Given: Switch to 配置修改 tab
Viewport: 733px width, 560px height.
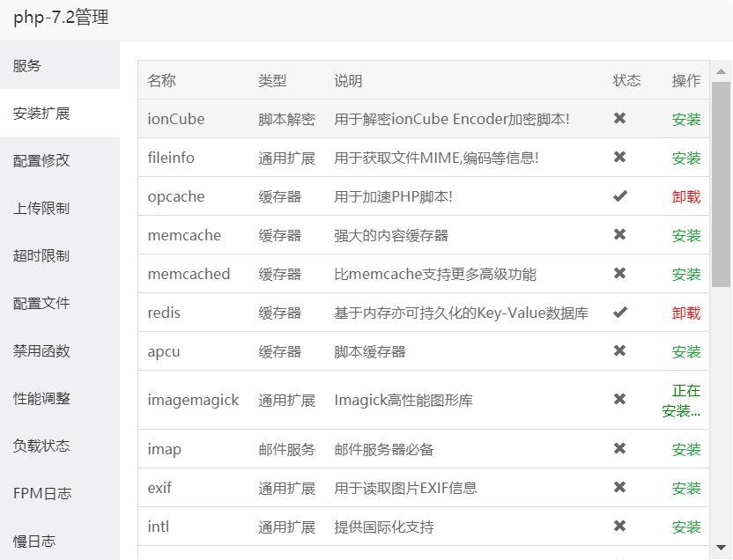Looking at the screenshot, I should (x=60, y=160).
